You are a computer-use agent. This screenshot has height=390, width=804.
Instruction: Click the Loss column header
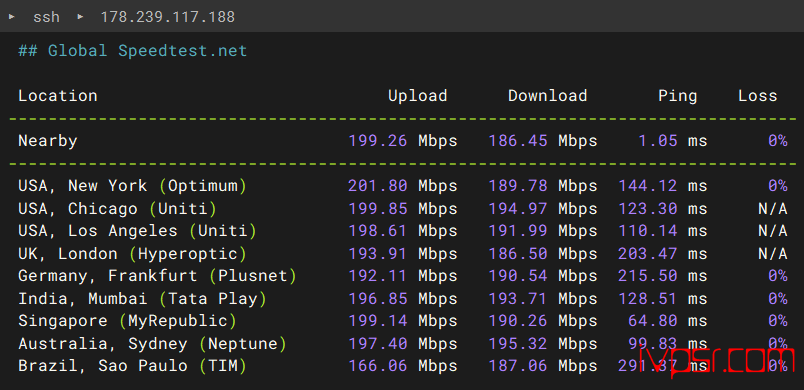coord(757,96)
